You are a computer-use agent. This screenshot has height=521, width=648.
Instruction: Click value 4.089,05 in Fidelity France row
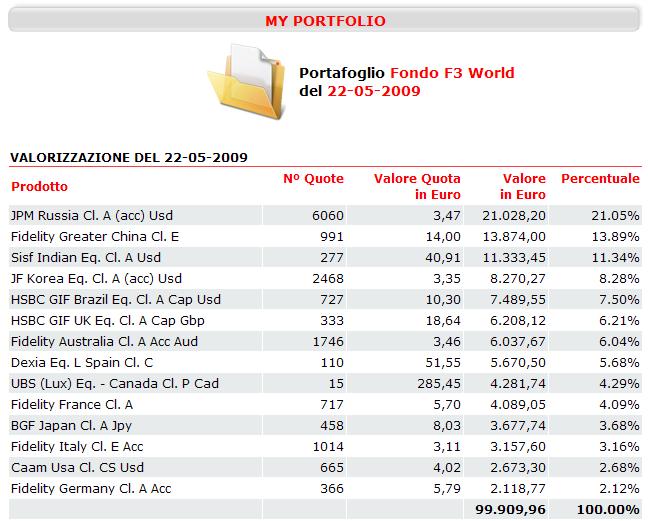pyautogui.click(x=518, y=404)
